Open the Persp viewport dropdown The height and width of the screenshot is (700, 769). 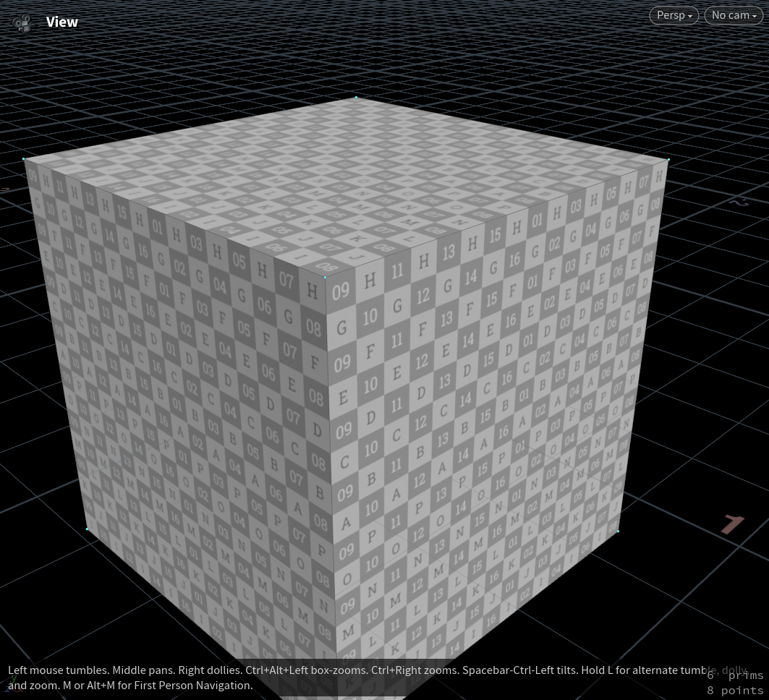674,15
